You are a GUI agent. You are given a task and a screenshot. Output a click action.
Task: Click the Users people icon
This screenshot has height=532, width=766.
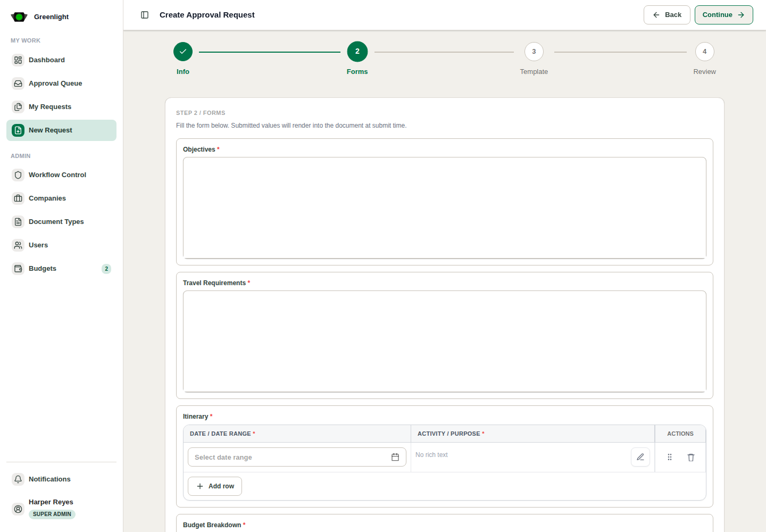click(18, 245)
